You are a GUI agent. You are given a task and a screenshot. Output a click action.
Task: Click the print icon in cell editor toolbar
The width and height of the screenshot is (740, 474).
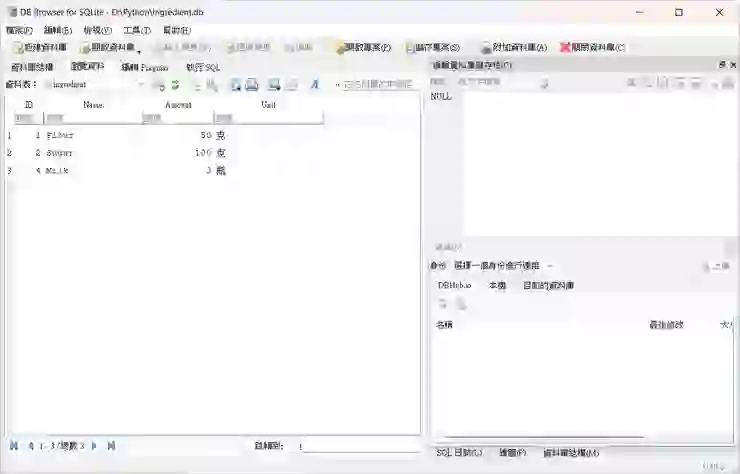pos(728,83)
